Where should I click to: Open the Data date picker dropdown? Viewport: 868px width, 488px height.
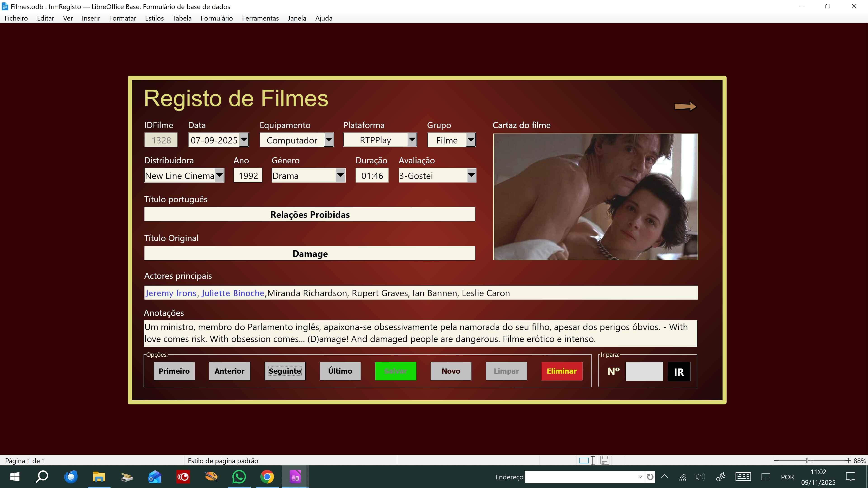(x=244, y=140)
